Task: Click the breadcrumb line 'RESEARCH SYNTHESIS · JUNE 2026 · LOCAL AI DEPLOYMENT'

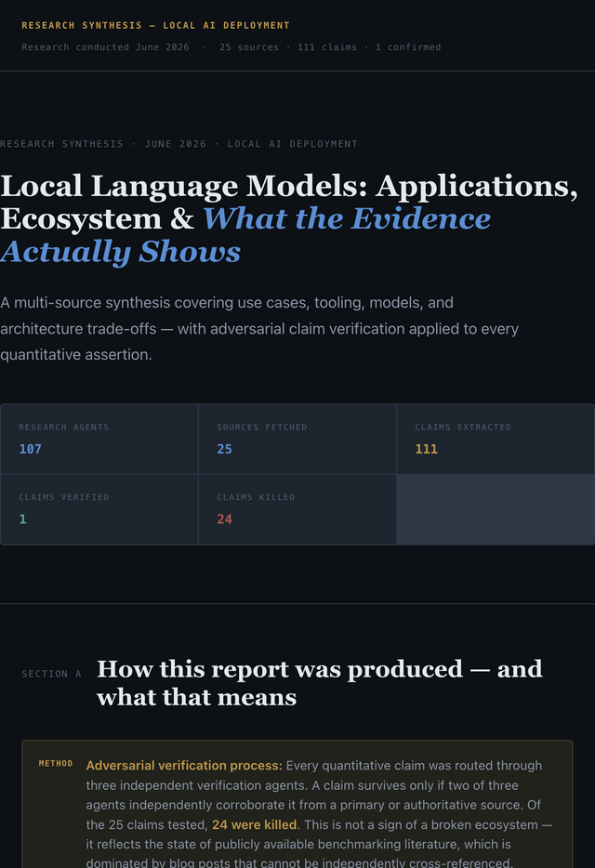Action: point(178,144)
